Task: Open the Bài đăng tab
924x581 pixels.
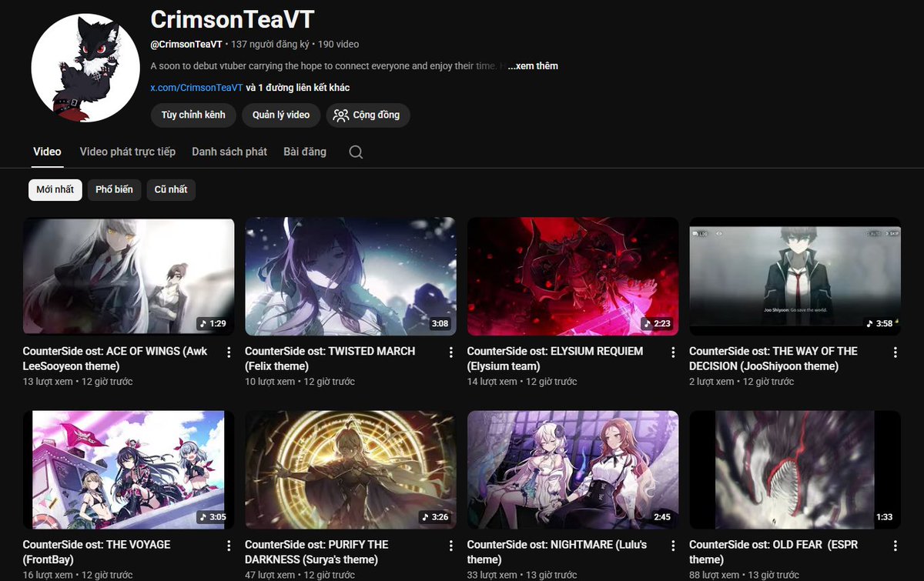Action: (x=305, y=152)
